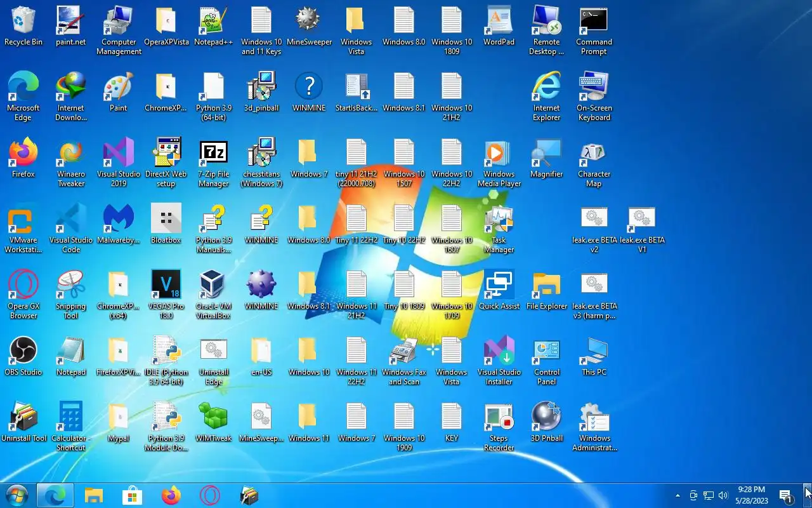
Task: Select the Uninstall Edge file icon
Action: coord(214,361)
